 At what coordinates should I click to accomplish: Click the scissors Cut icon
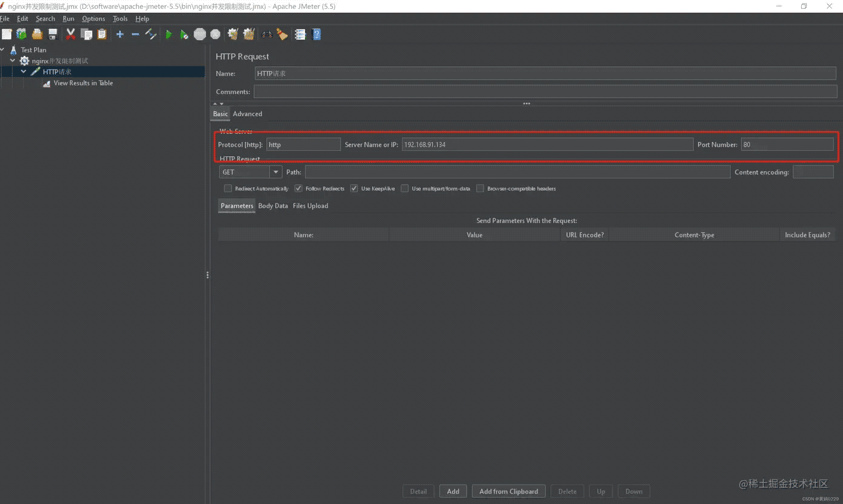click(x=70, y=35)
